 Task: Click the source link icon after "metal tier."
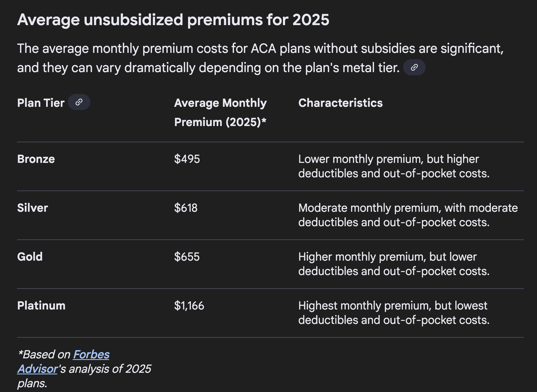tap(414, 68)
